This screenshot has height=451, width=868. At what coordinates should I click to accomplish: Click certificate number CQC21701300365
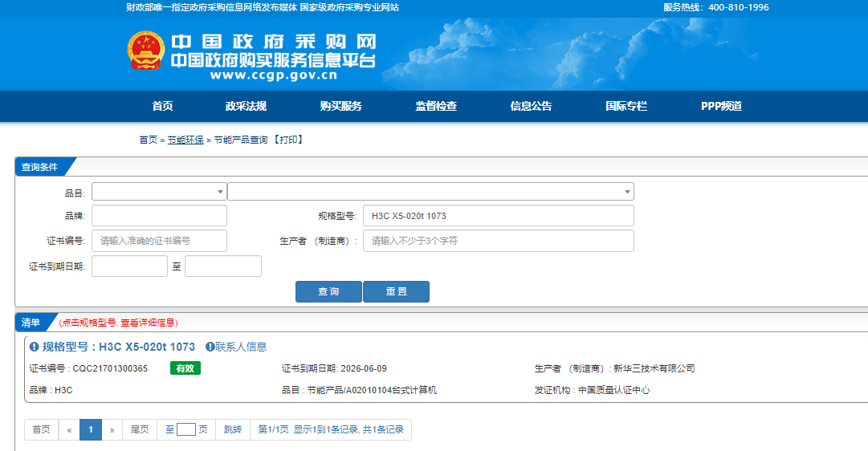tap(110, 368)
